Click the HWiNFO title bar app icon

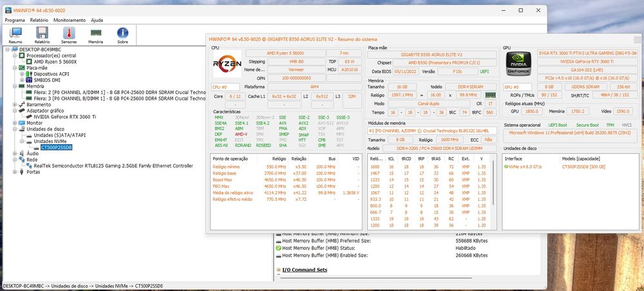pos(8,10)
